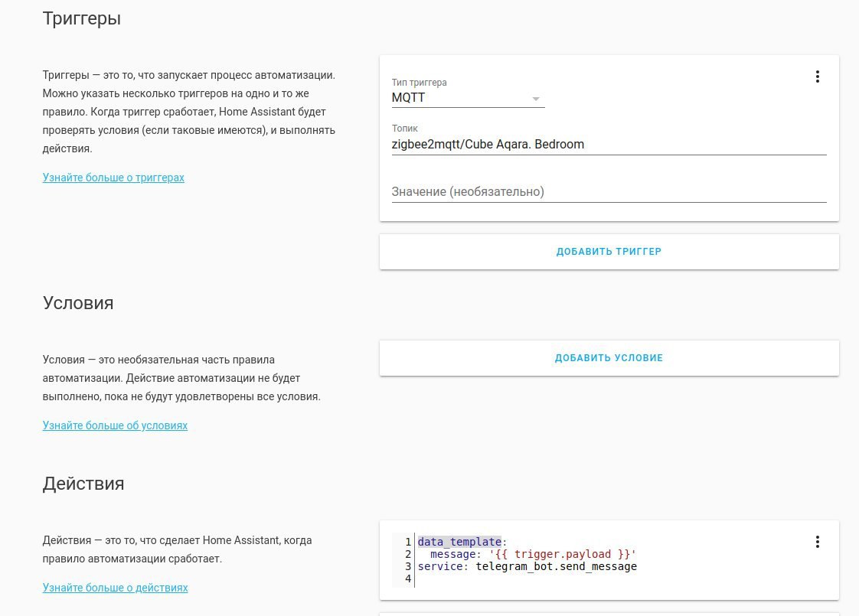The image size is (859, 616).
Task: Open the Узнайте больше о действиях link
Action: click(115, 588)
